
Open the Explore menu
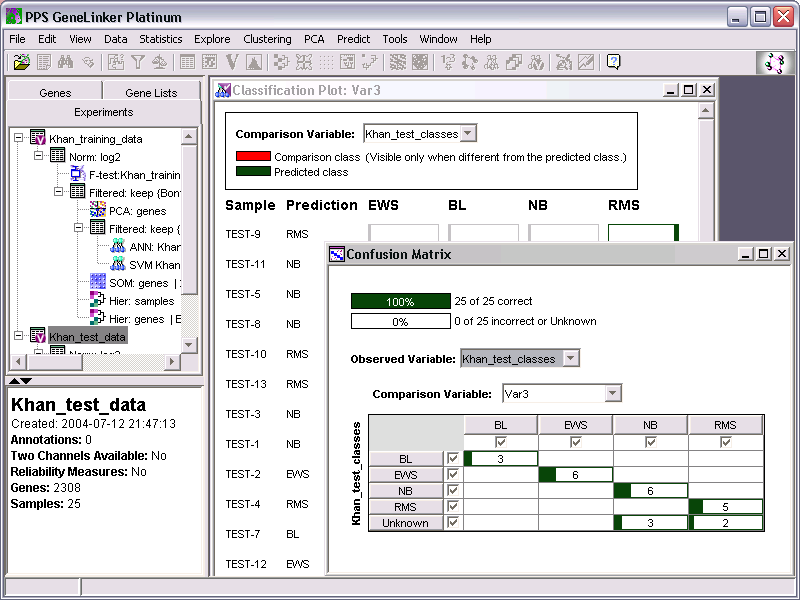(212, 39)
